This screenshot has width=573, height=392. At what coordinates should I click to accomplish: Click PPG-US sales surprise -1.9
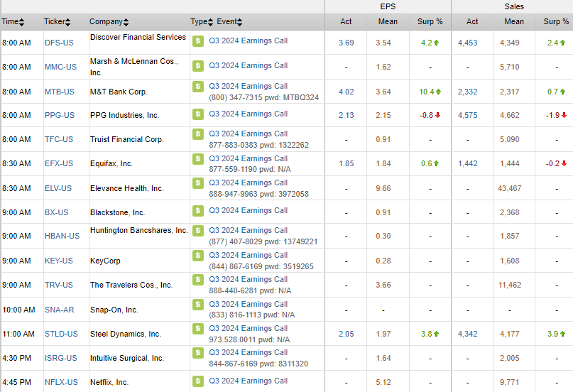pos(556,115)
